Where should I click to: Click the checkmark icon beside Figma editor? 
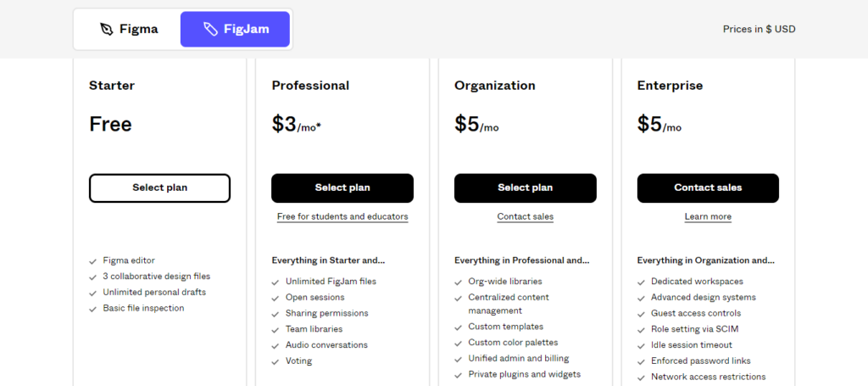pyautogui.click(x=92, y=261)
